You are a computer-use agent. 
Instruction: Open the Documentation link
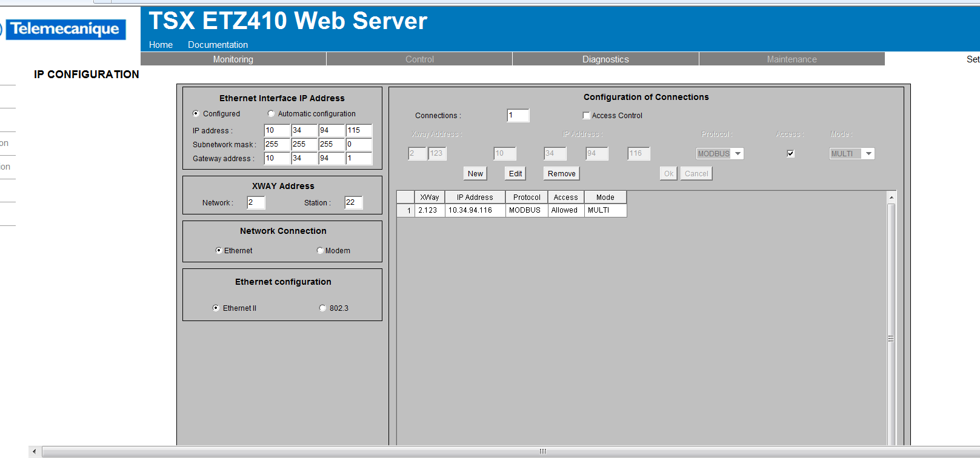click(218, 45)
